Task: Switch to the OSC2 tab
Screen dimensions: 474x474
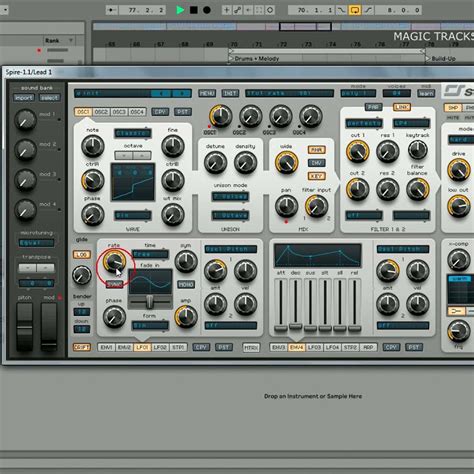Action: pos(101,112)
